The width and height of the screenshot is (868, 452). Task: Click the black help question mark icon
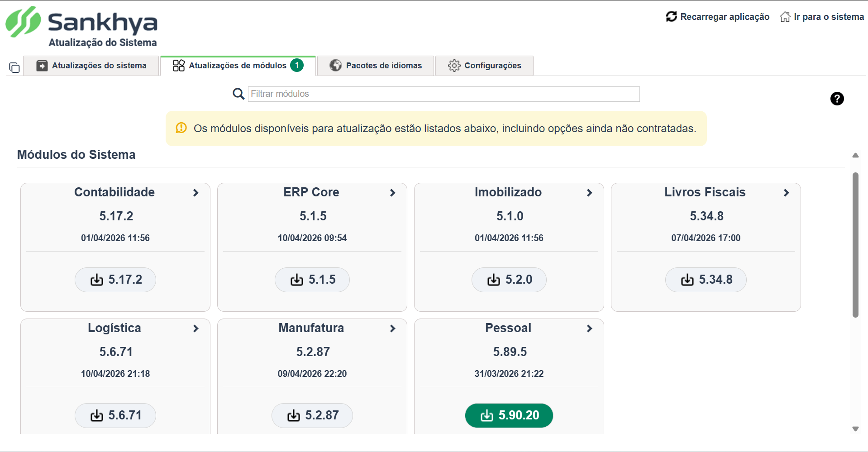[837, 99]
